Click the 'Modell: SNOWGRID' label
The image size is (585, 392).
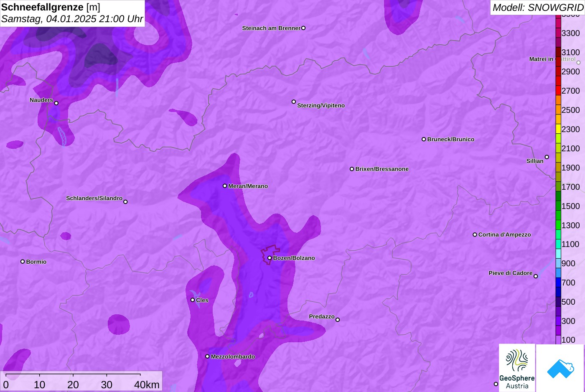pyautogui.click(x=538, y=8)
